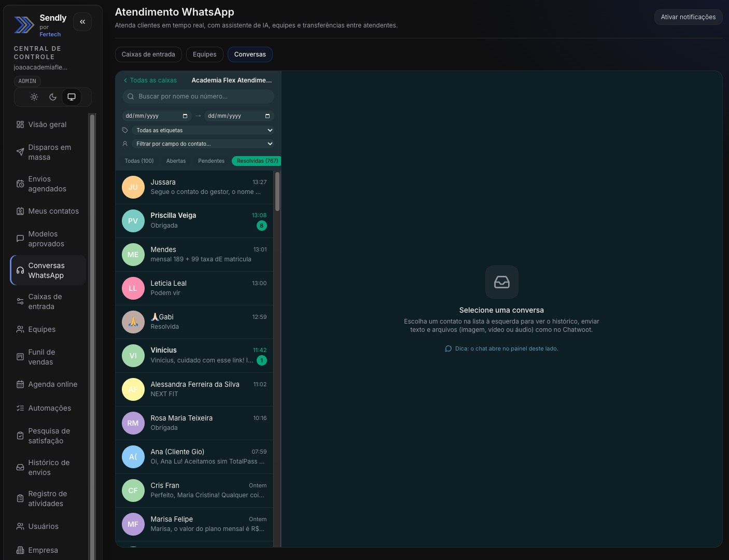Focus the Buscar por nome ou número field
This screenshot has height=560, width=729.
pyautogui.click(x=198, y=96)
